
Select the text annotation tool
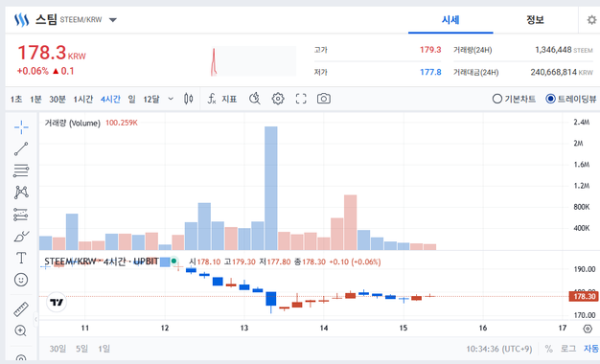click(x=21, y=258)
